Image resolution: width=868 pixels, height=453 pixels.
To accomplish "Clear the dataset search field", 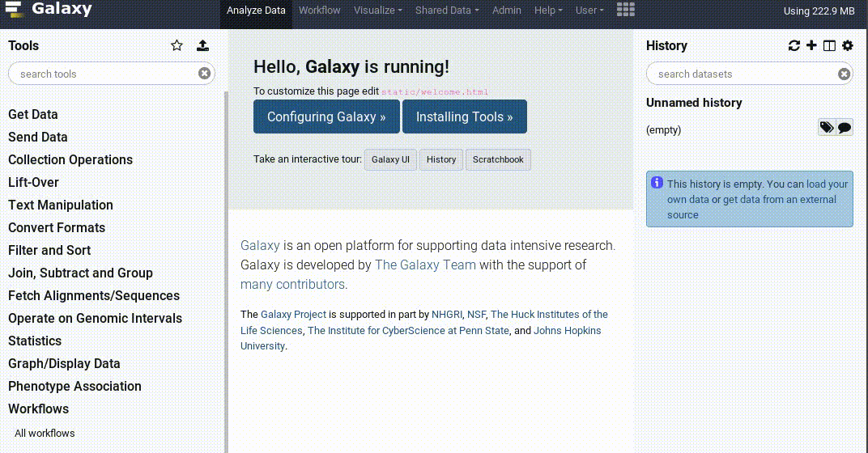I will click(x=844, y=74).
